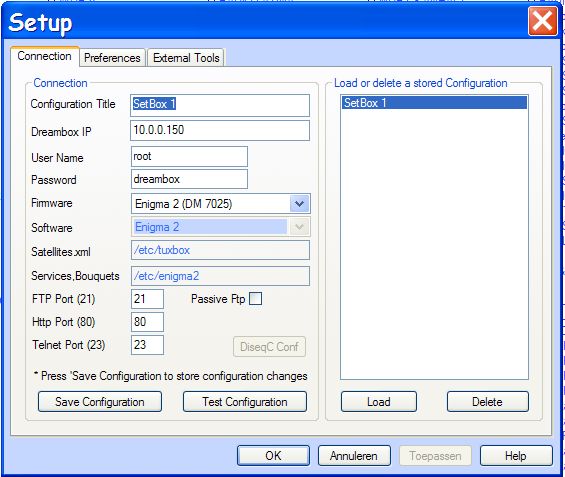This screenshot has width=565, height=477.
Task: Click the FTP Port field
Action: [147, 299]
